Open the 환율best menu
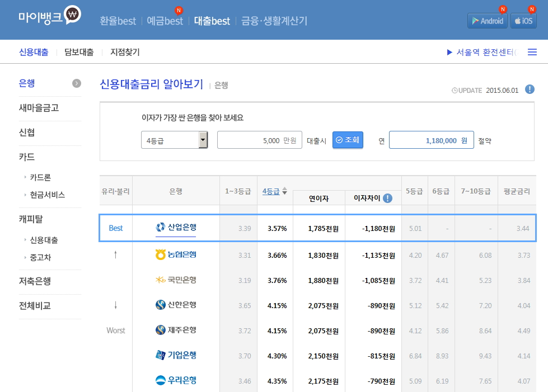Image resolution: width=548 pixels, height=392 pixels. [118, 21]
